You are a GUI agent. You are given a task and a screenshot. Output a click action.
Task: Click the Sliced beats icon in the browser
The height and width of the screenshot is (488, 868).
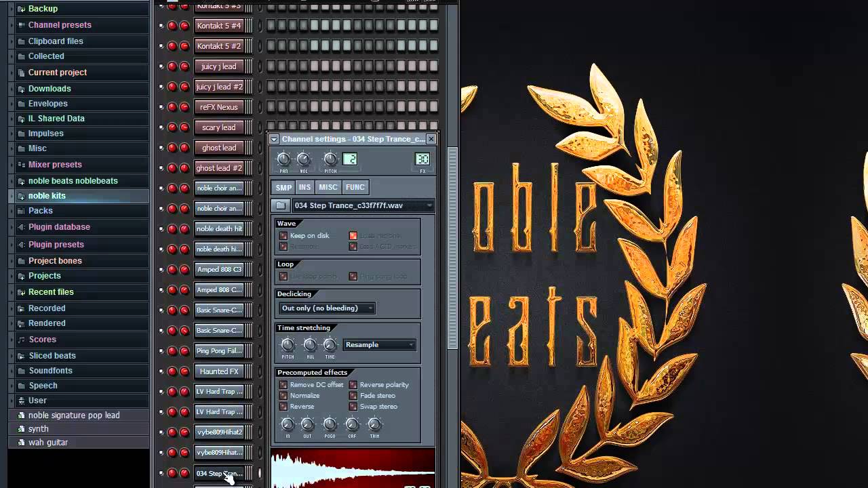(x=21, y=355)
